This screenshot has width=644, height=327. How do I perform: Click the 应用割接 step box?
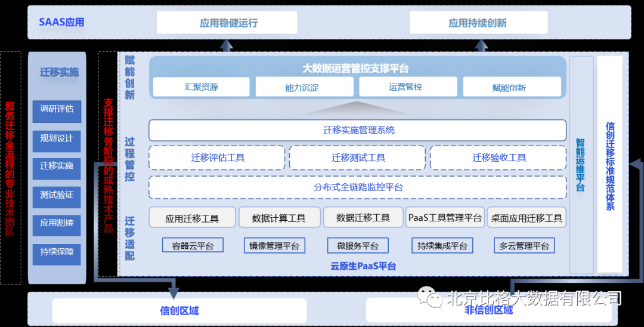click(57, 223)
